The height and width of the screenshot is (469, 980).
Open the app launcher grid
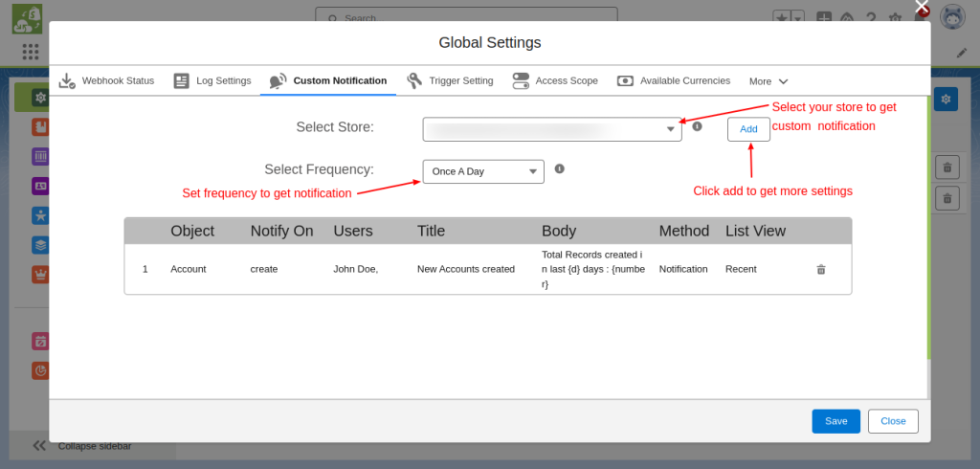(x=31, y=52)
